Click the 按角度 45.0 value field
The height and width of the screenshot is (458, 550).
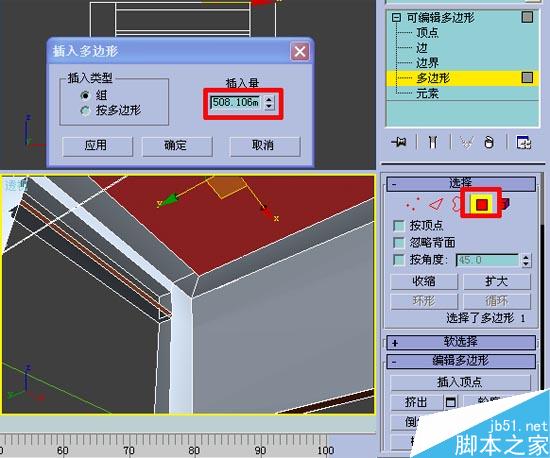pos(488,260)
